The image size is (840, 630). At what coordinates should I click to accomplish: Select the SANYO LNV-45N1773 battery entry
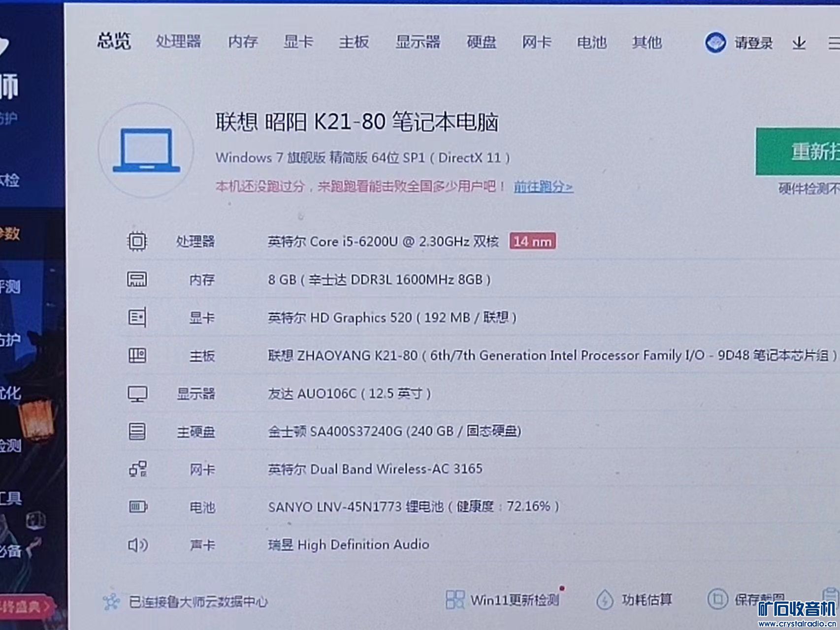414,506
